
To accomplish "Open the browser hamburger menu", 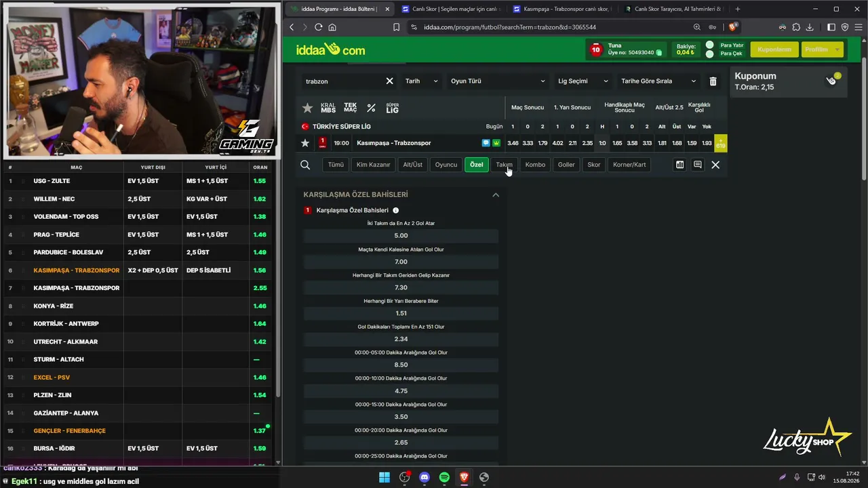I will coord(859,27).
